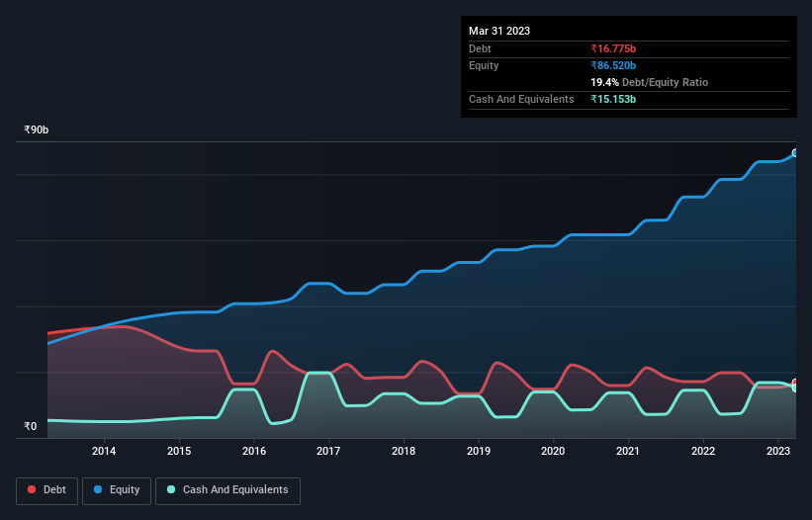Click the ₹0 y-axis label

(x=31, y=426)
